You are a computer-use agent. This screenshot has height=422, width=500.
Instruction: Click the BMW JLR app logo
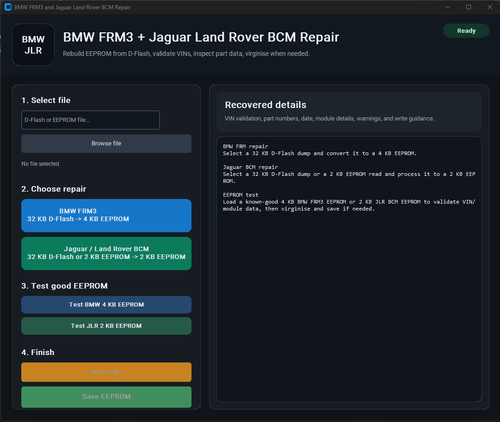[33, 45]
